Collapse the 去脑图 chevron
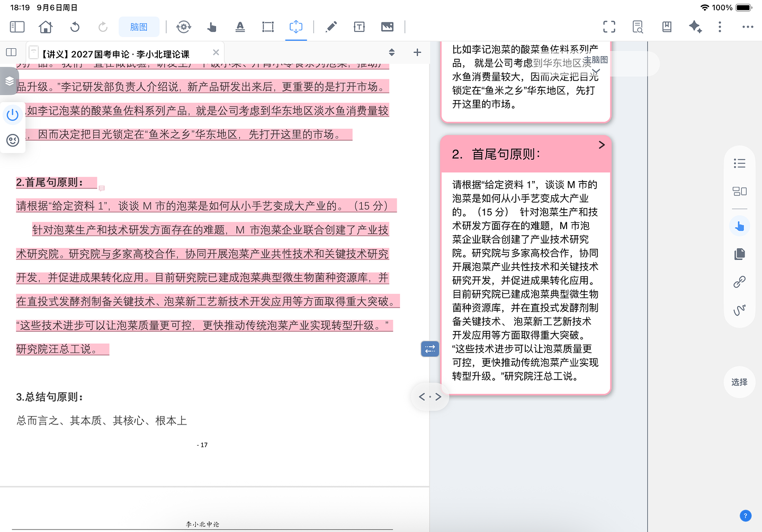This screenshot has height=532, width=762. pyautogui.click(x=596, y=70)
